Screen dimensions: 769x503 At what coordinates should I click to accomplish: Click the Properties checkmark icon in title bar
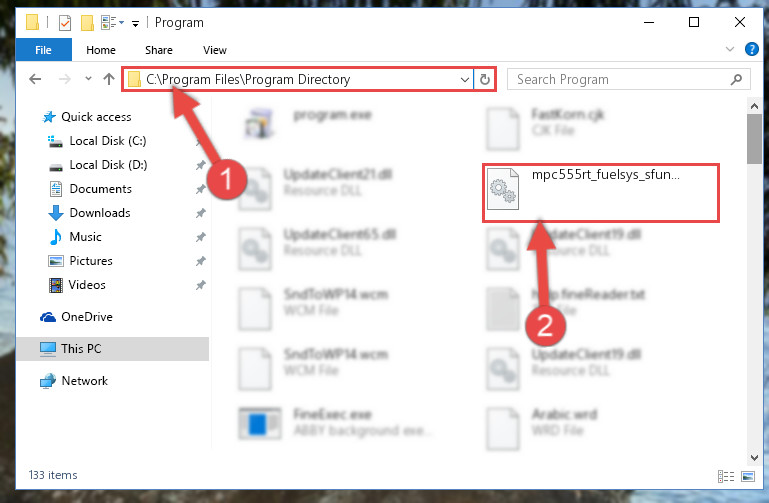coord(65,23)
